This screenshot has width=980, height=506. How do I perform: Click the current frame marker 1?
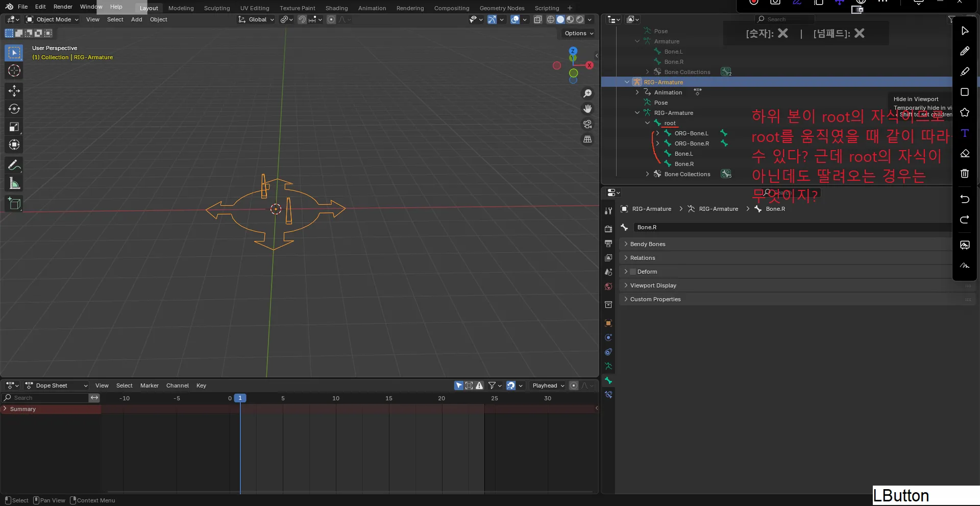(x=240, y=398)
